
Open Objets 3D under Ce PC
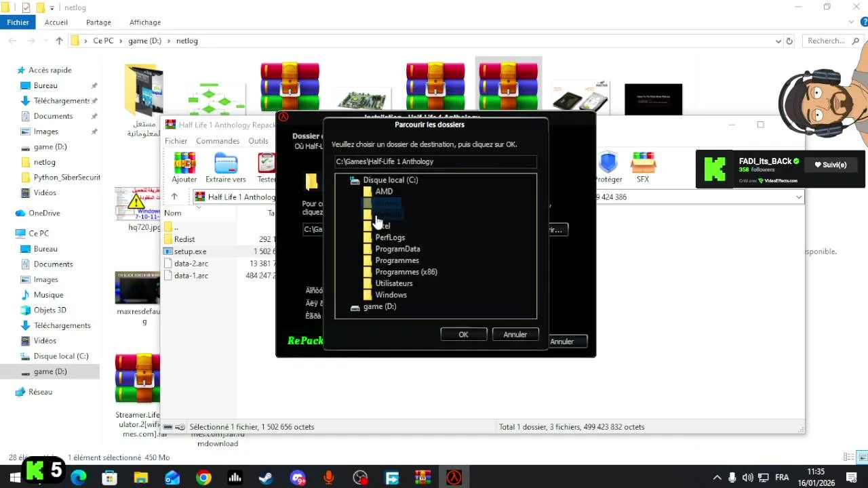(50, 310)
